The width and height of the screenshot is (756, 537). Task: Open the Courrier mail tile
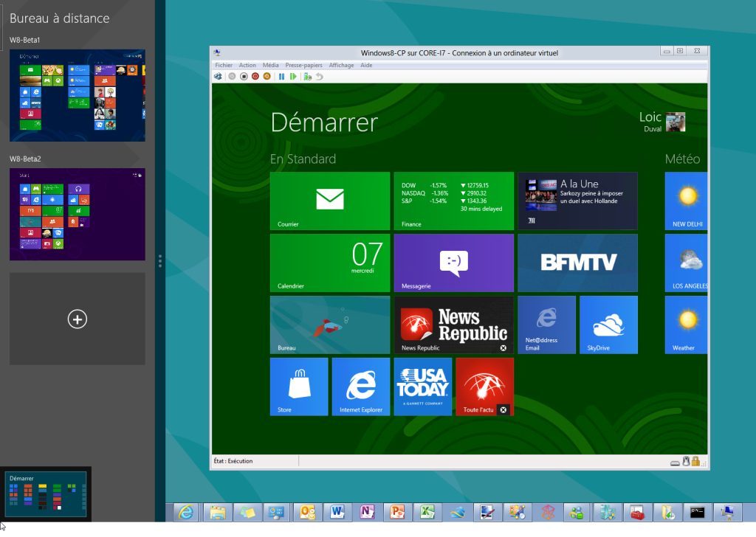coord(329,201)
